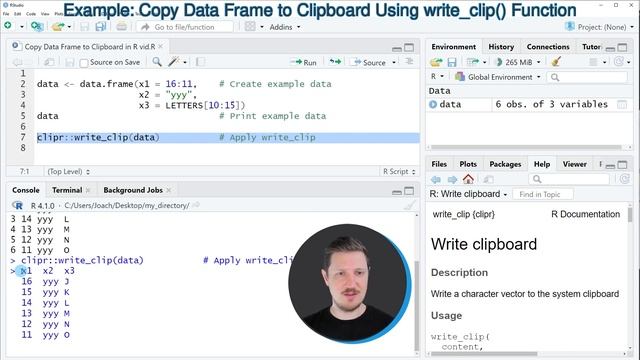640x360 pixels.
Task: Open the Project (None) dropdown arrow
Action: [632, 27]
